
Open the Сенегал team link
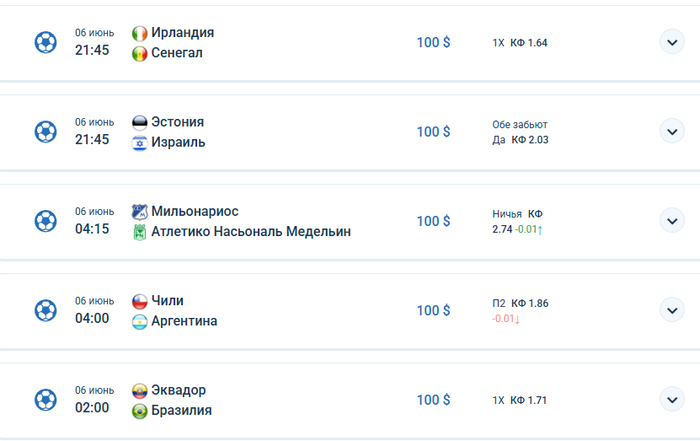[x=177, y=52]
